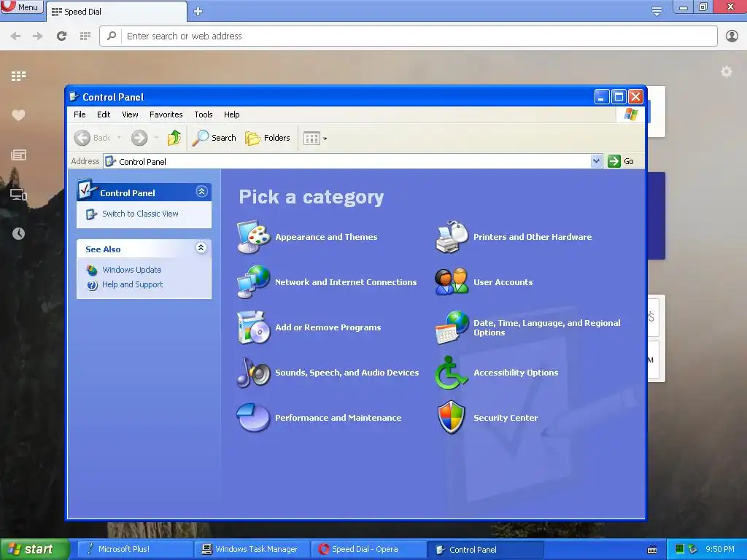This screenshot has width=747, height=560.
Task: Click the Appearance and Themes text link
Action: (326, 237)
